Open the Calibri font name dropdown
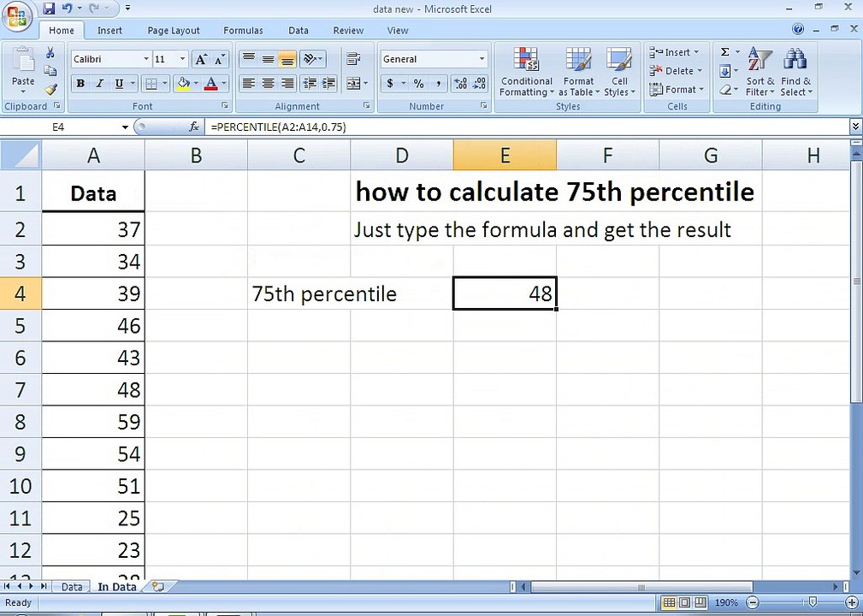Screen dimensions: 863x616 146,59
